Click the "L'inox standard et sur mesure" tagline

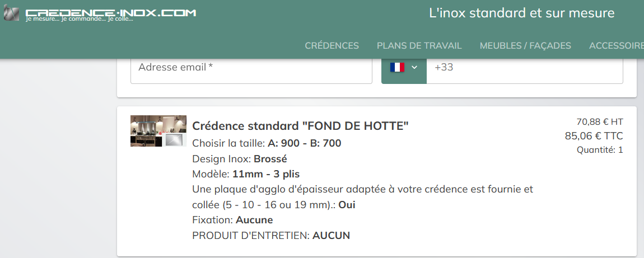pyautogui.click(x=521, y=13)
